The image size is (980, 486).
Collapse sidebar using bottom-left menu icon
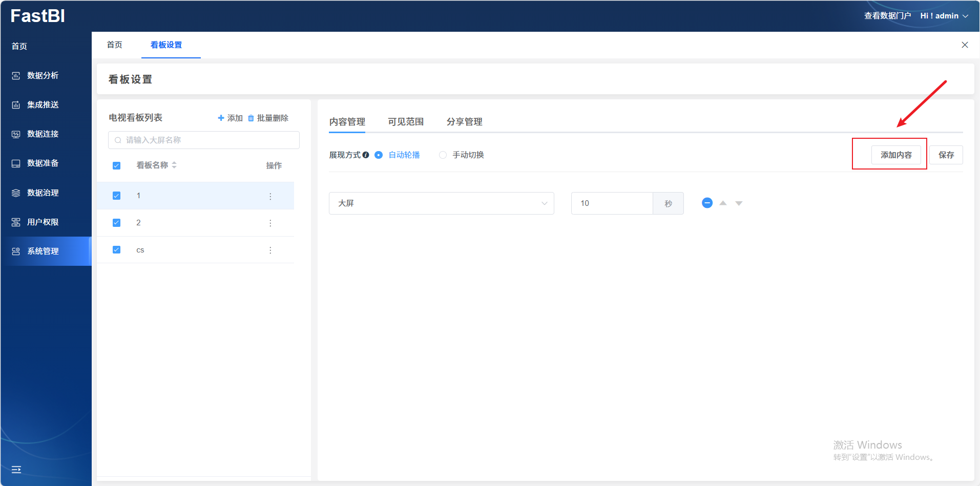16,470
